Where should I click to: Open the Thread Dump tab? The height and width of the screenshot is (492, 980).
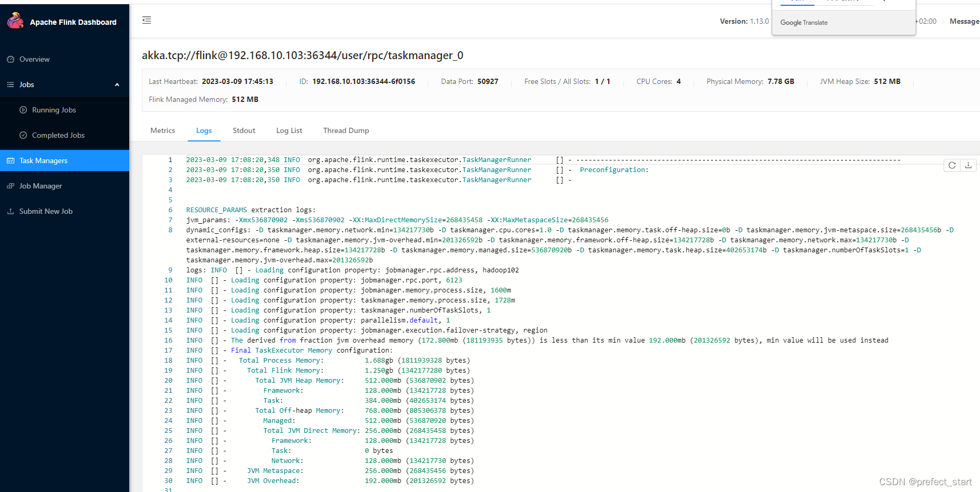(x=346, y=130)
